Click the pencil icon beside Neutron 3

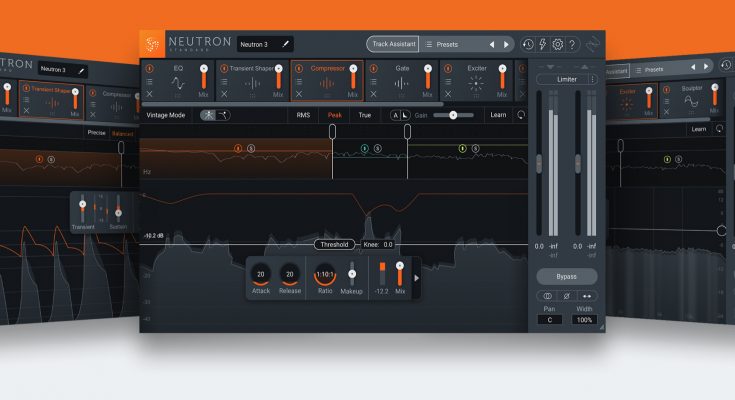(285, 44)
